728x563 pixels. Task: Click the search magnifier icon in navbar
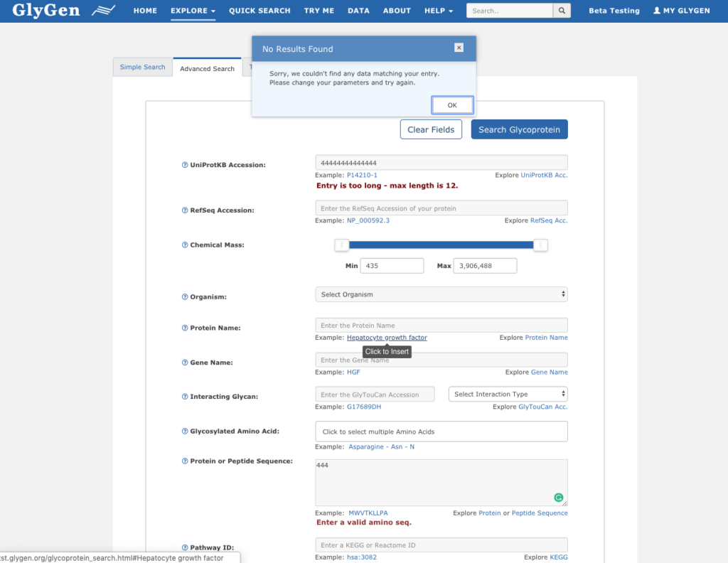pyautogui.click(x=562, y=11)
